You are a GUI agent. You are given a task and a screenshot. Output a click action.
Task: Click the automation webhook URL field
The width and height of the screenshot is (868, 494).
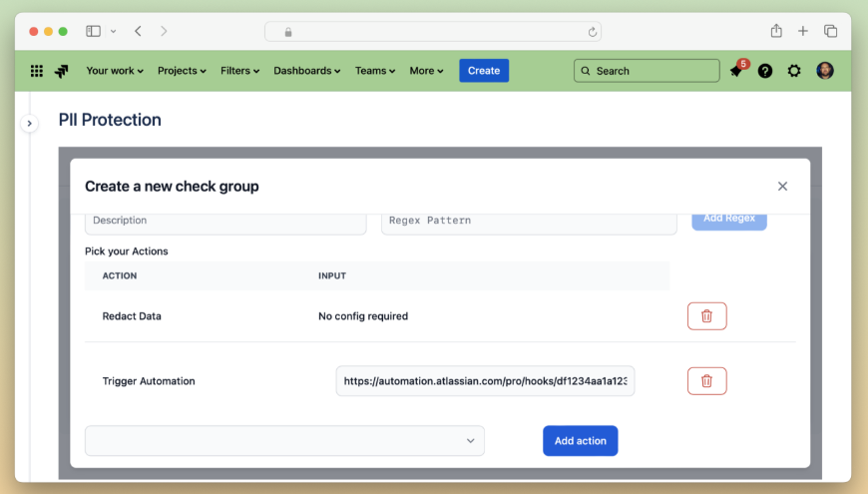(485, 381)
